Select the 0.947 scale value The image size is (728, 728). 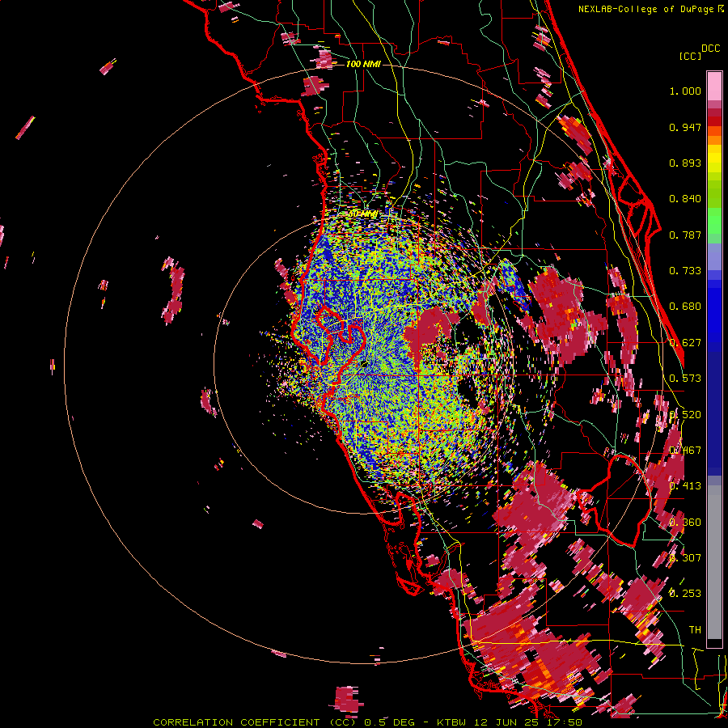(685, 127)
